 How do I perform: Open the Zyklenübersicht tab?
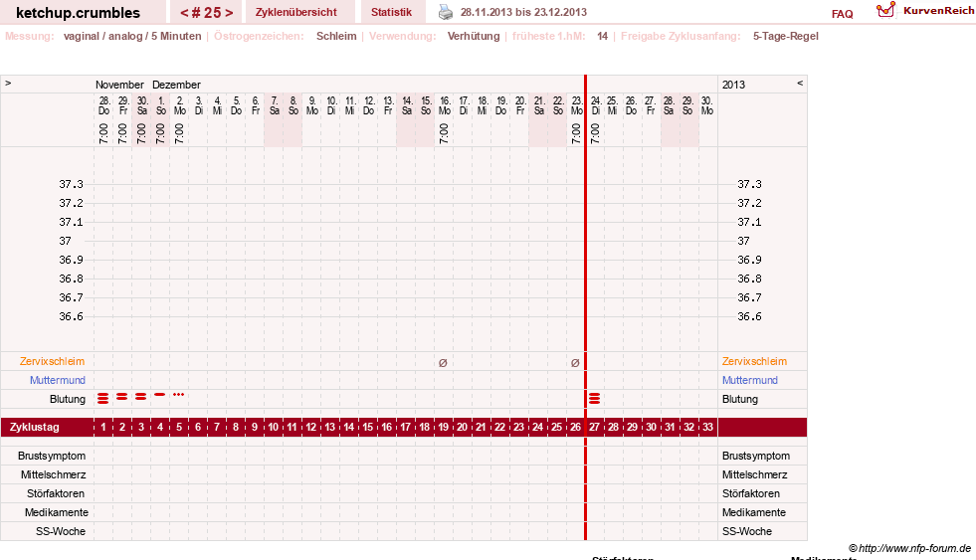pos(296,12)
